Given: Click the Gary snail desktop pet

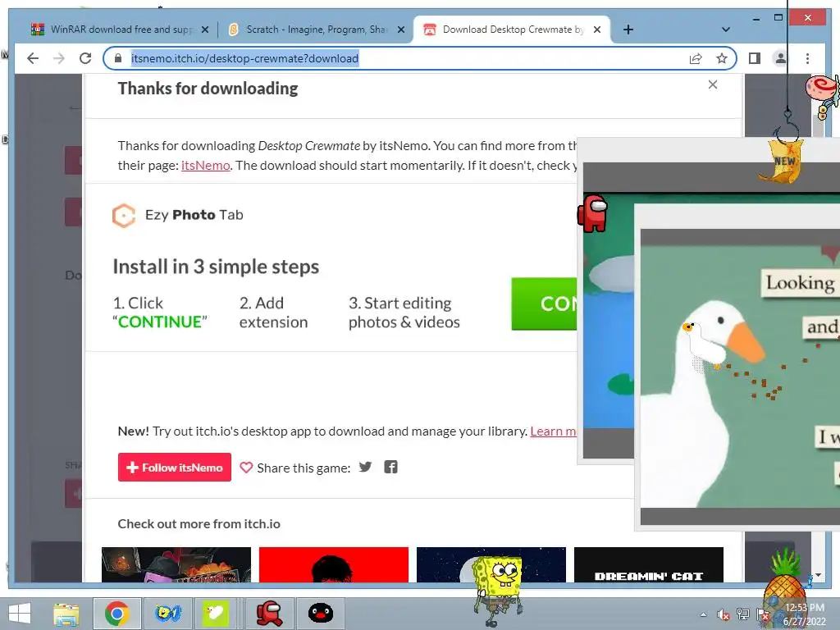Looking at the screenshot, I should point(823,95).
